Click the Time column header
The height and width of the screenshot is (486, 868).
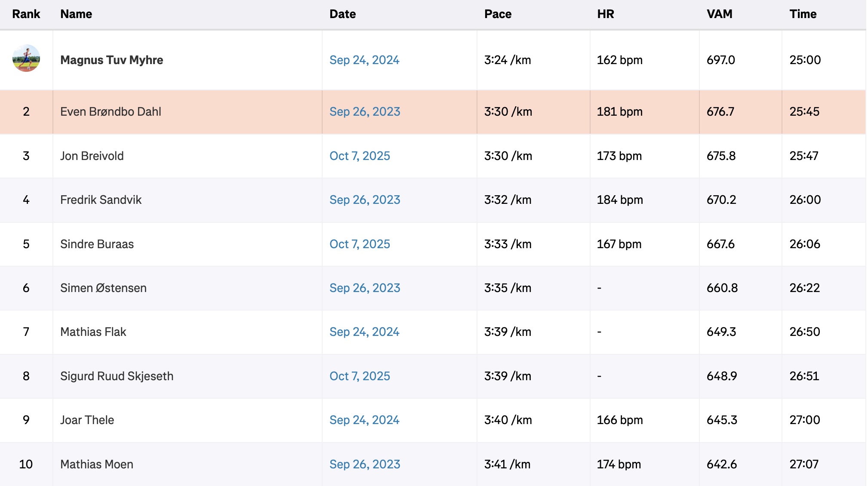point(803,14)
